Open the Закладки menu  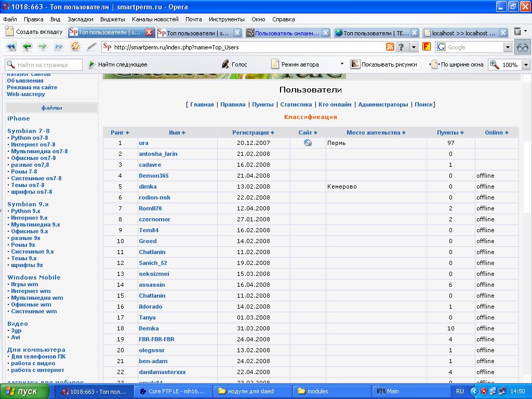[x=81, y=19]
